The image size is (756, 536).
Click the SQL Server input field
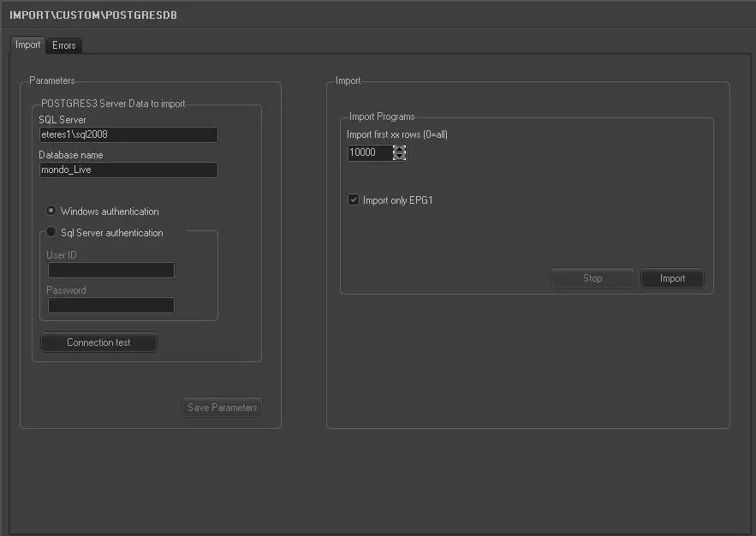pos(128,134)
